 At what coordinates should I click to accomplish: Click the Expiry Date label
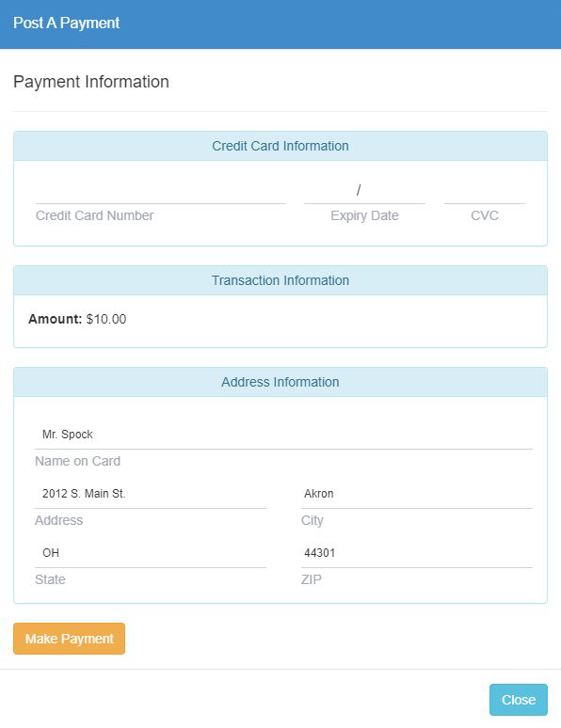pos(364,216)
